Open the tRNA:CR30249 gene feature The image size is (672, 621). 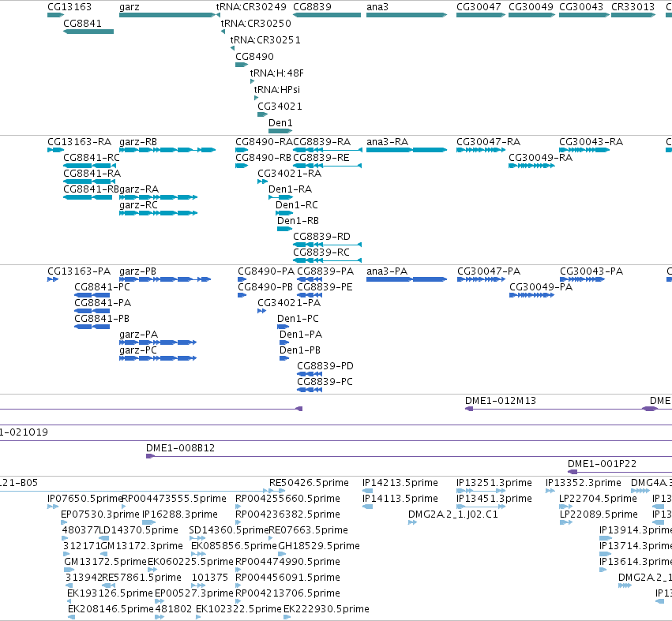tap(218, 15)
